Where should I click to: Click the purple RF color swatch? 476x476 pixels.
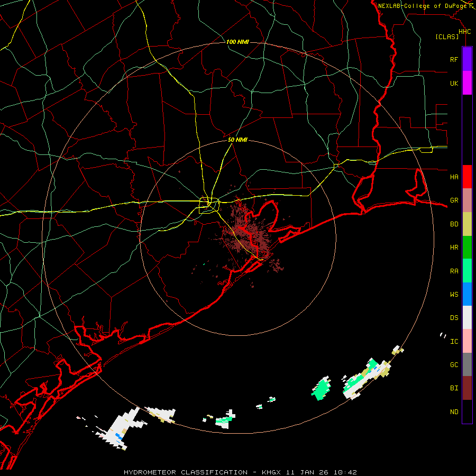[467, 59]
